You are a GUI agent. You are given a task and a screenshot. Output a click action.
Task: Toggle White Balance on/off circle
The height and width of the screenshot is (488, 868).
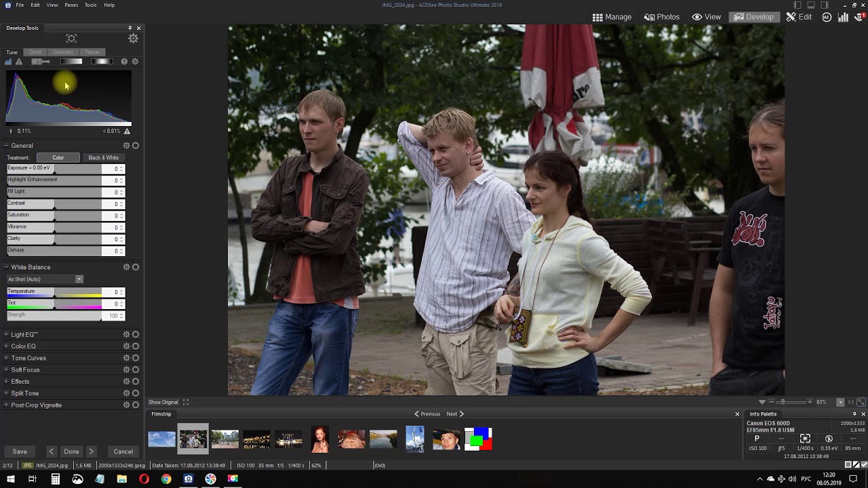tap(136, 267)
